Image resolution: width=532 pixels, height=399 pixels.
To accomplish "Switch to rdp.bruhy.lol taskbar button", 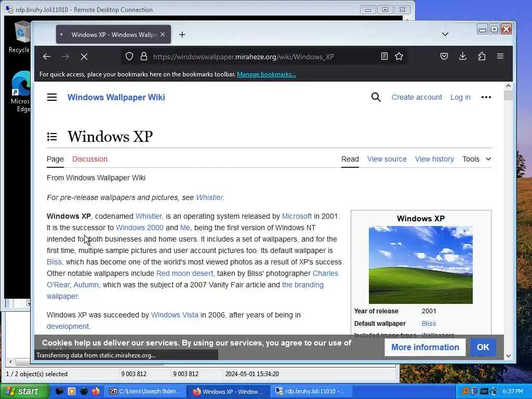I will [311, 392].
